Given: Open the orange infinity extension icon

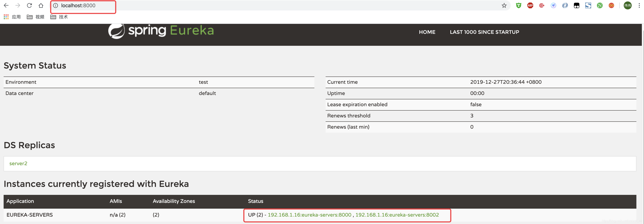Looking at the screenshot, I should tap(611, 5).
